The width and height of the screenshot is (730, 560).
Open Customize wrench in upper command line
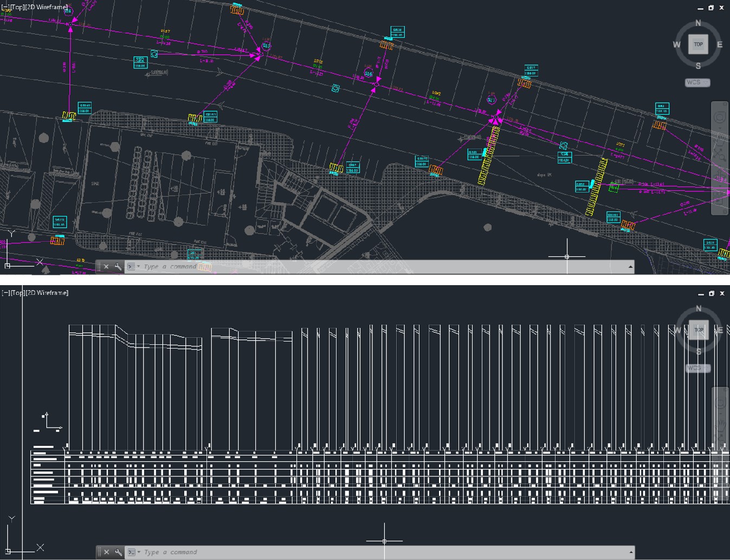(118, 267)
